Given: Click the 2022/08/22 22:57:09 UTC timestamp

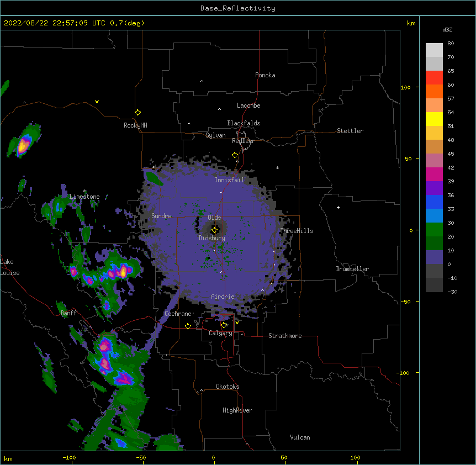Looking at the screenshot, I should (55, 23).
